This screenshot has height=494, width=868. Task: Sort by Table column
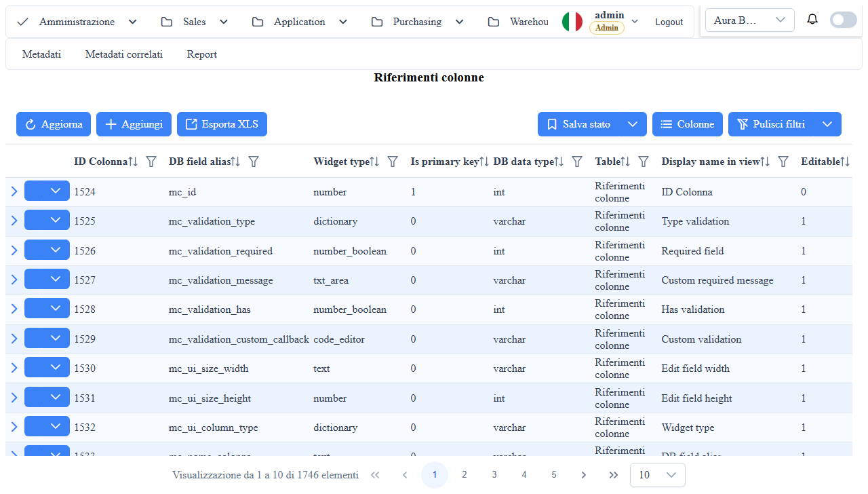pos(625,161)
